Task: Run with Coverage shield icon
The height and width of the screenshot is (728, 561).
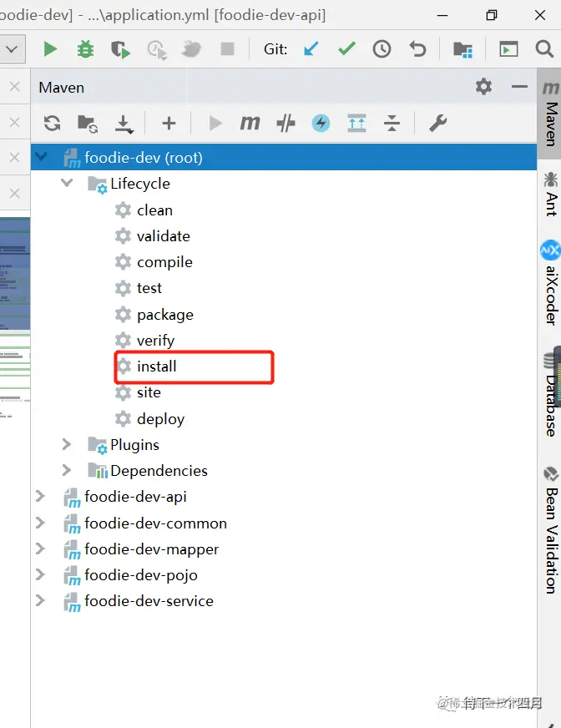Action: coord(121,49)
